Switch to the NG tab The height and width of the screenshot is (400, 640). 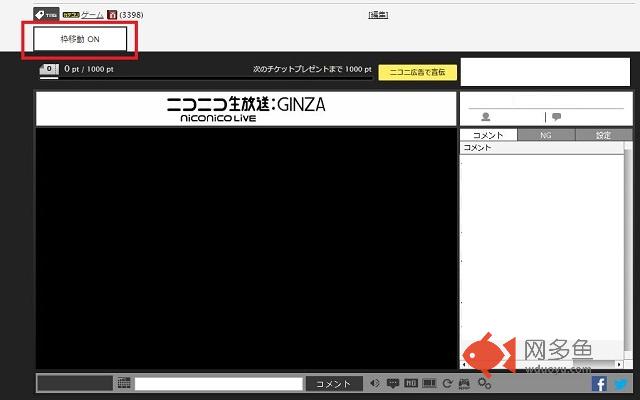coord(546,135)
